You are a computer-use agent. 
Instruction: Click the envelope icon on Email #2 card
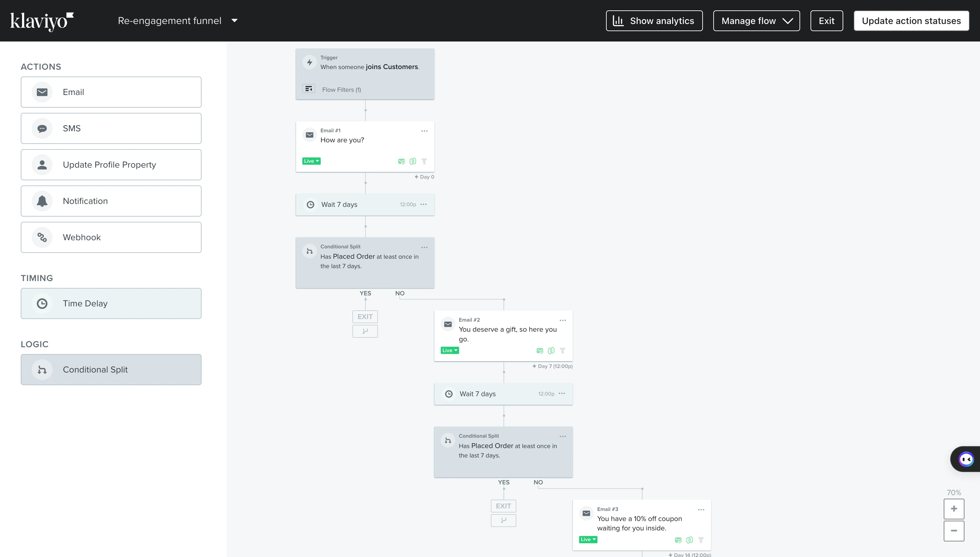tap(448, 325)
